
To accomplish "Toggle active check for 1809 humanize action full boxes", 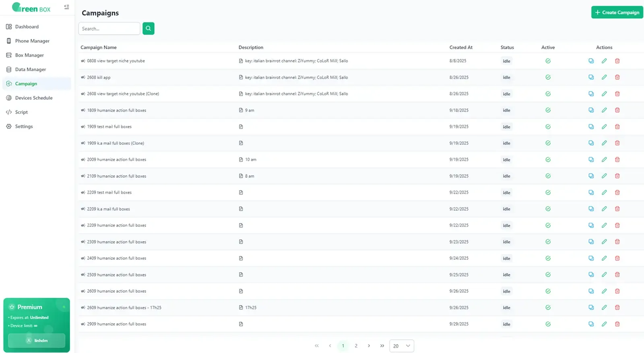I will [548, 110].
